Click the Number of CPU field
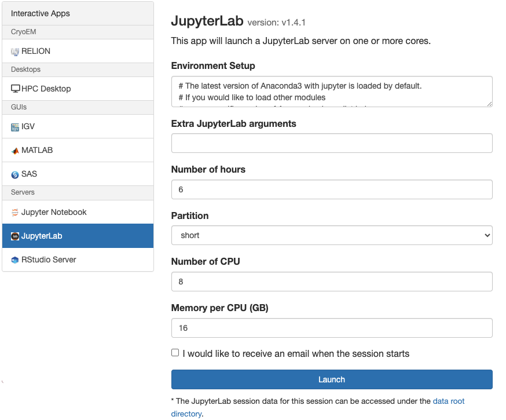 click(332, 282)
